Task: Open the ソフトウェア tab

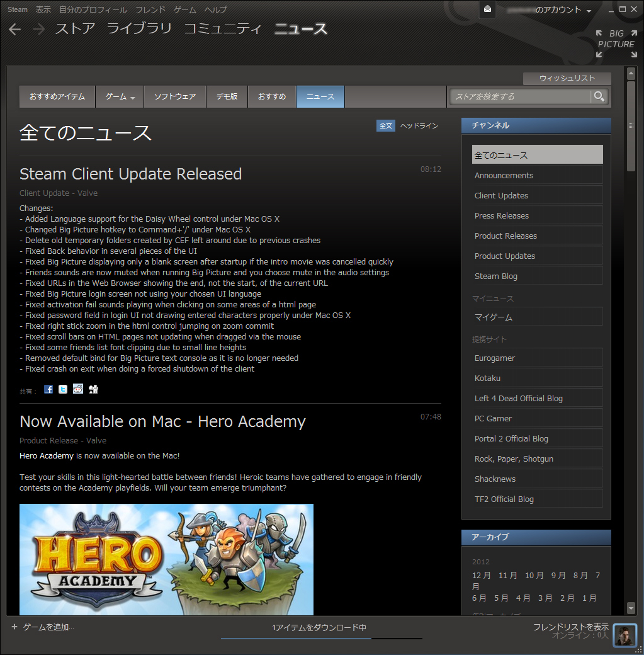Action: [175, 96]
